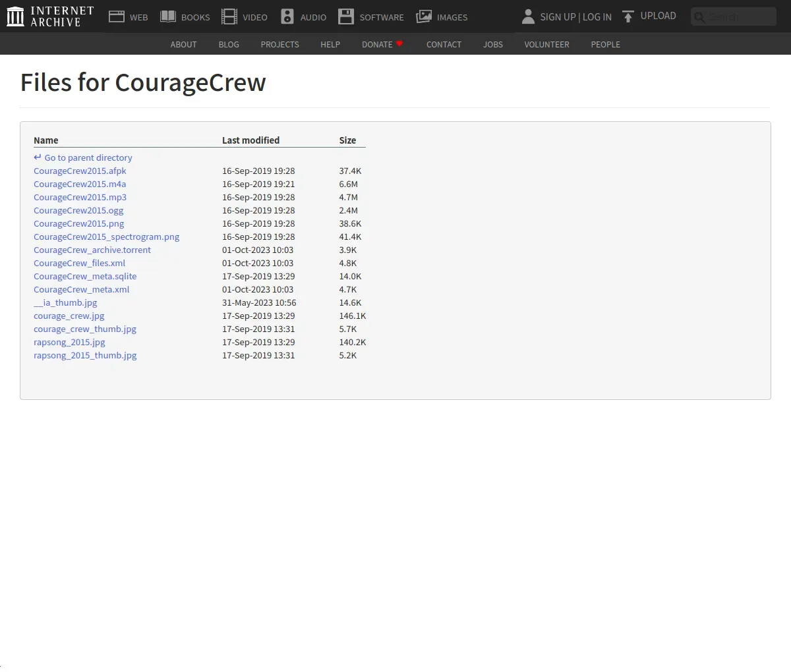Click the Last modified column header

(250, 140)
